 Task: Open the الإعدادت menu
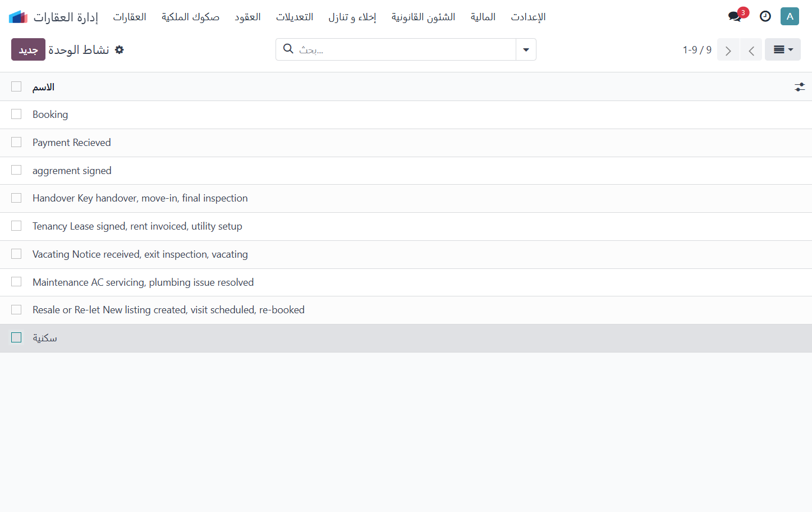point(528,17)
